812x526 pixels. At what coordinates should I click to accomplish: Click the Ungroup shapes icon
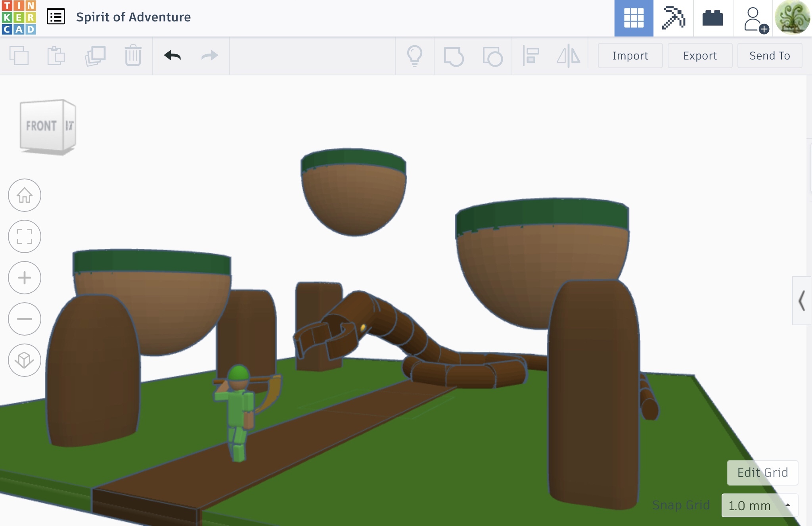[x=492, y=56]
